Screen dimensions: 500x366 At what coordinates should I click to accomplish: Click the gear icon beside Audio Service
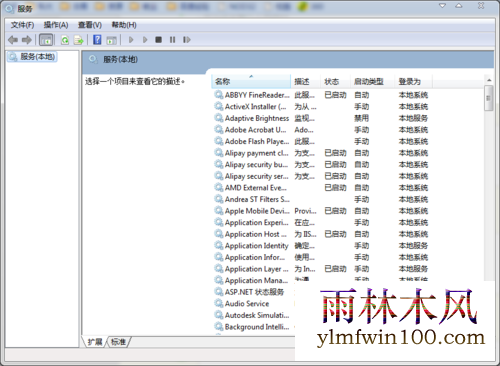coord(219,303)
